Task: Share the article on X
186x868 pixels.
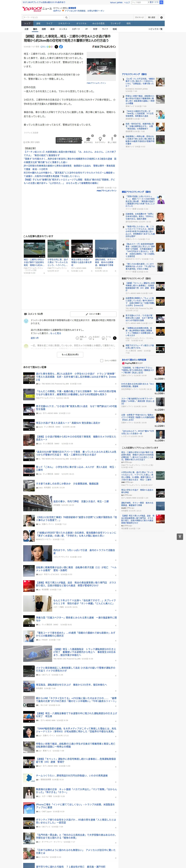Action: pos(56,47)
